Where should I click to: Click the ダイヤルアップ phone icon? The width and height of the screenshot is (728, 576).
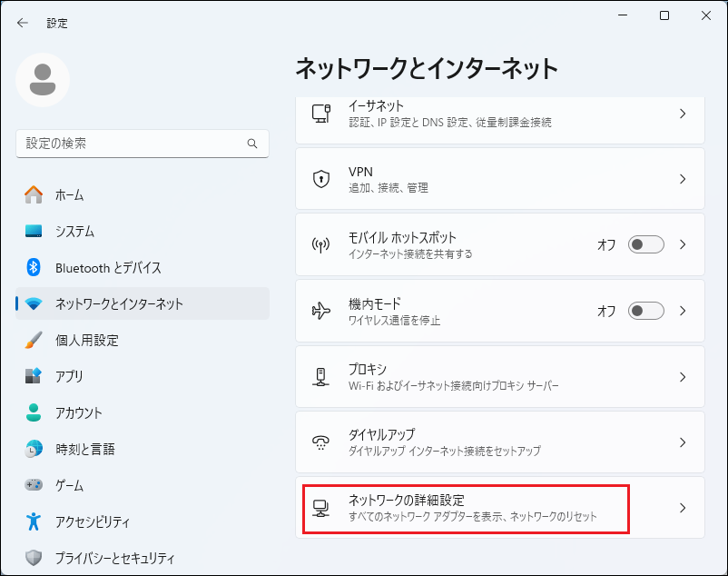point(320,442)
